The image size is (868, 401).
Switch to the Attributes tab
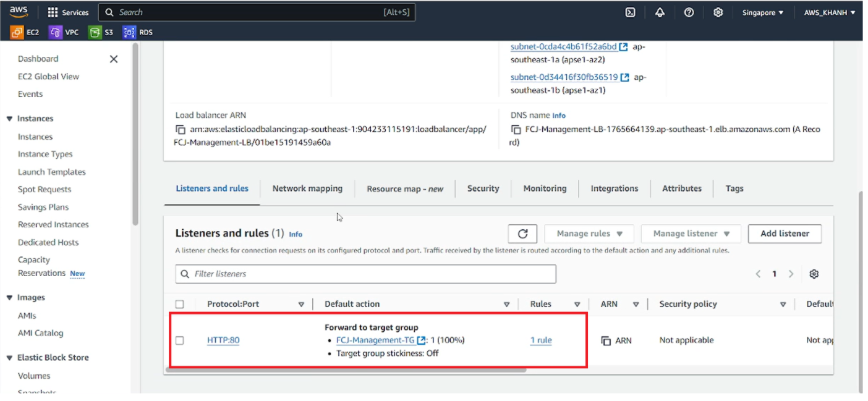682,188
